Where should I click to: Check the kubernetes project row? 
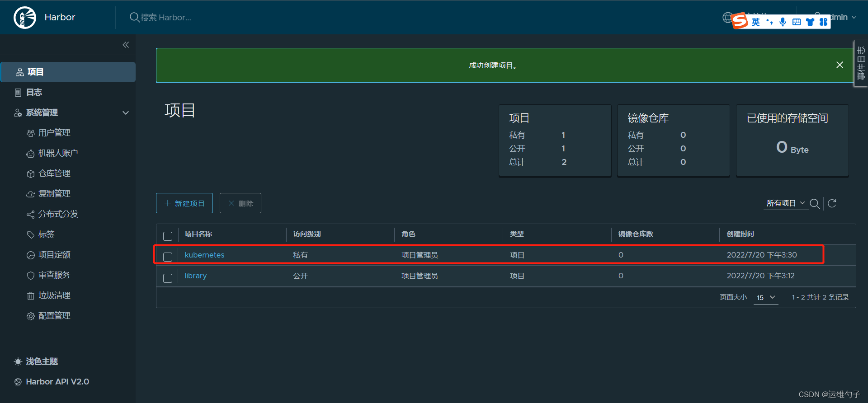(x=168, y=257)
